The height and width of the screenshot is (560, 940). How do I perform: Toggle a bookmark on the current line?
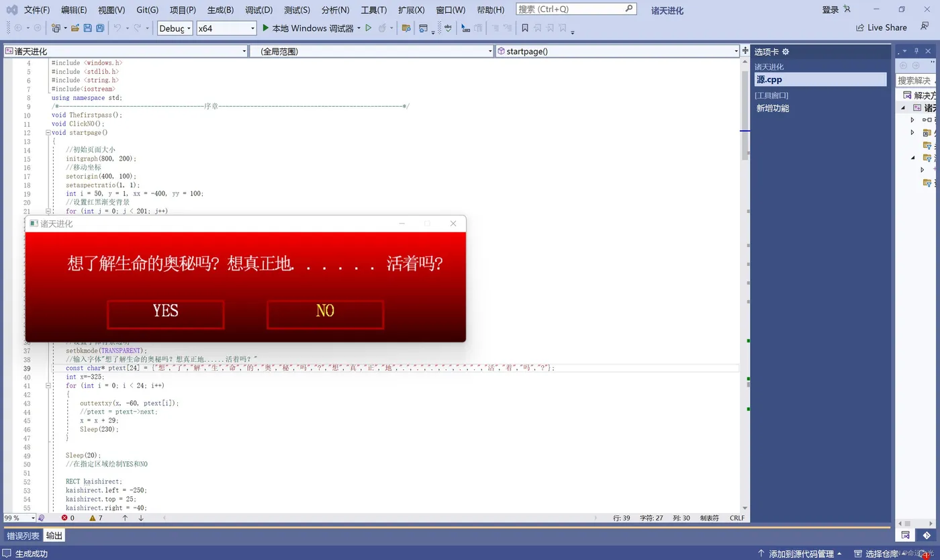click(525, 28)
